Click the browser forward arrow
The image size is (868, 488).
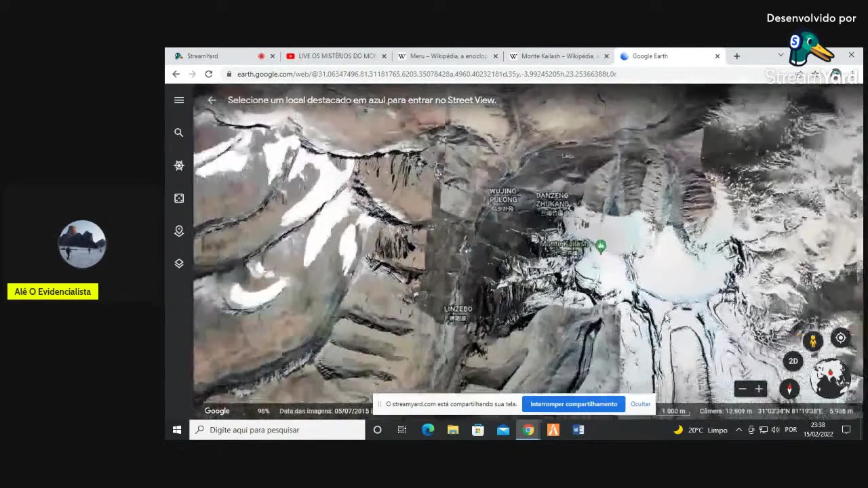pyautogui.click(x=193, y=74)
